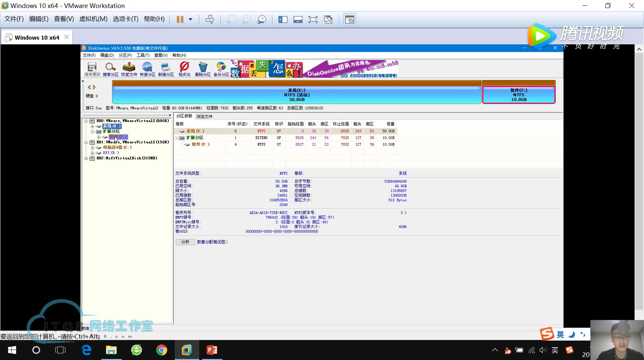This screenshot has height=360, width=644.
Task: Expand HD2 MsftVirtualDisk node
Action: coord(86,159)
